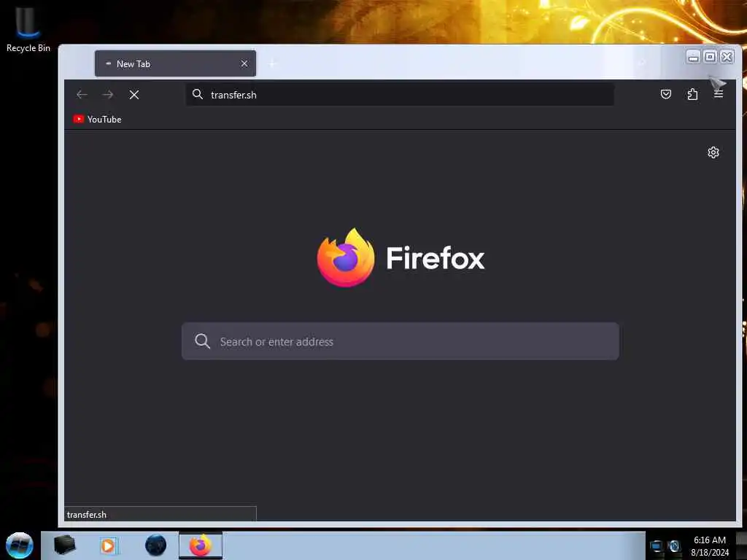Stop loading the page with X button

(x=134, y=95)
